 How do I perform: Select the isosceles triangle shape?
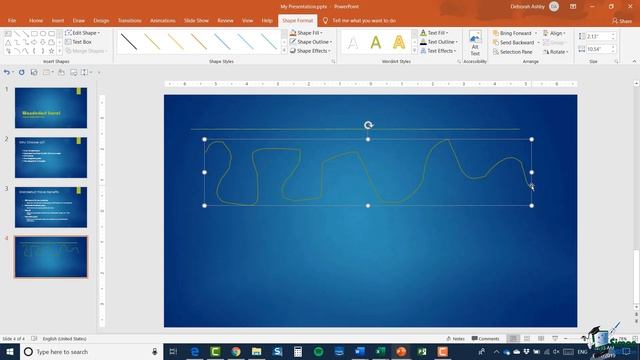tap(8, 42)
